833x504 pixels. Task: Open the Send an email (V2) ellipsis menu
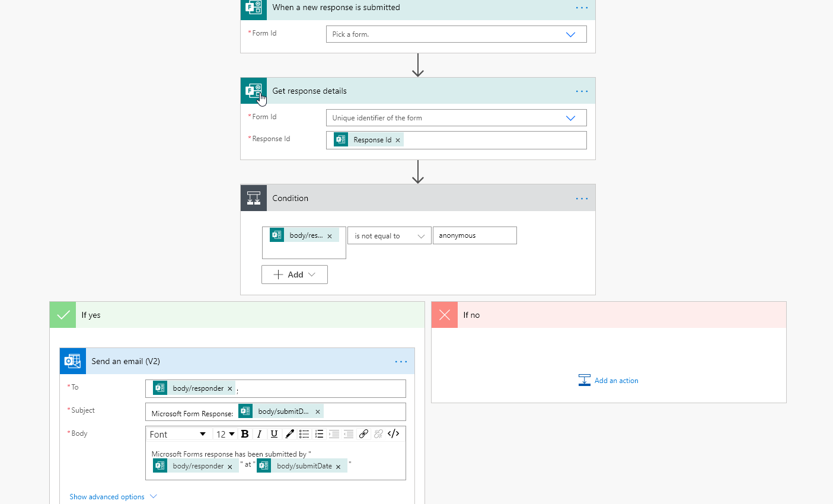(401, 361)
